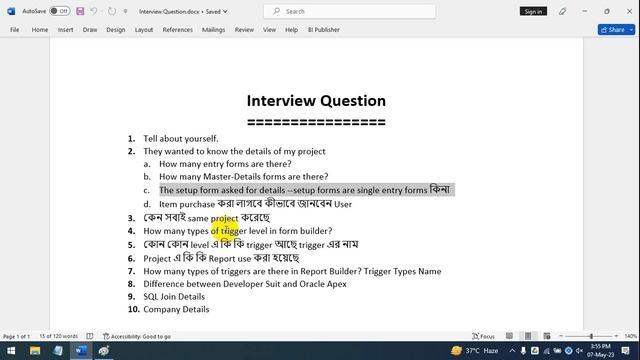Open the Review tab
This screenshot has width=640, height=360.
click(x=244, y=30)
